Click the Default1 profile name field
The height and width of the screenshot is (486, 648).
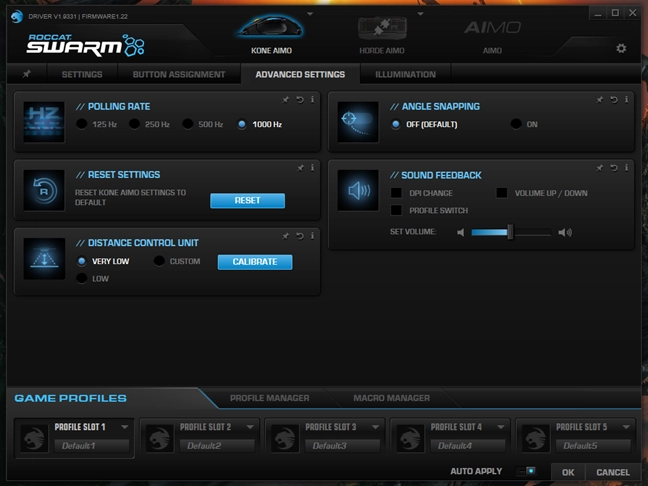point(92,446)
